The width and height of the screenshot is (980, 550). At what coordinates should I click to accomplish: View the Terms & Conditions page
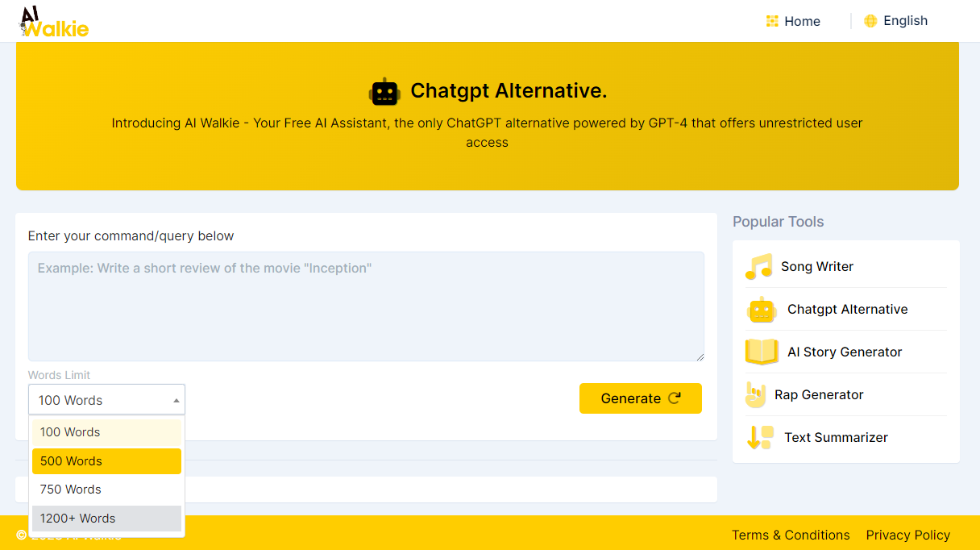pyautogui.click(x=791, y=535)
